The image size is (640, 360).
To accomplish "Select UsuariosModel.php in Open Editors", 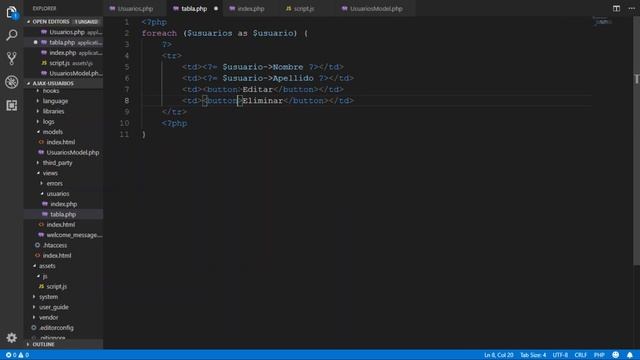I will [x=63, y=73].
